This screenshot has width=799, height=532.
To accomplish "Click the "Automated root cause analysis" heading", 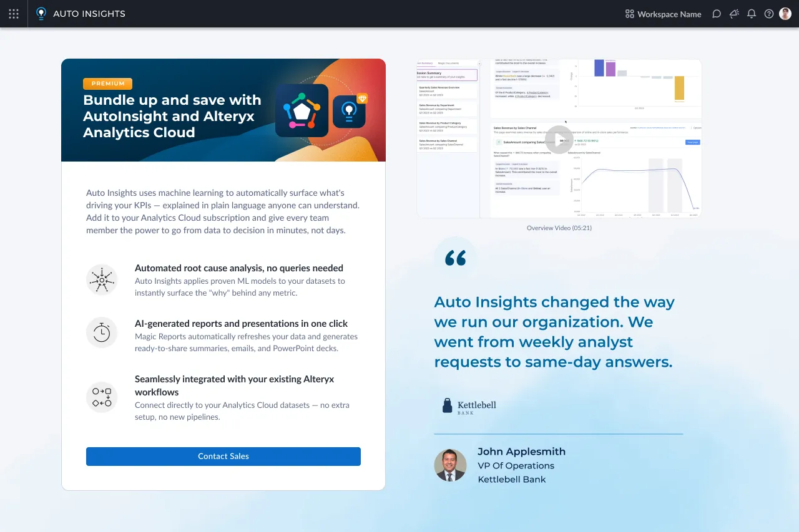I will coord(239,268).
